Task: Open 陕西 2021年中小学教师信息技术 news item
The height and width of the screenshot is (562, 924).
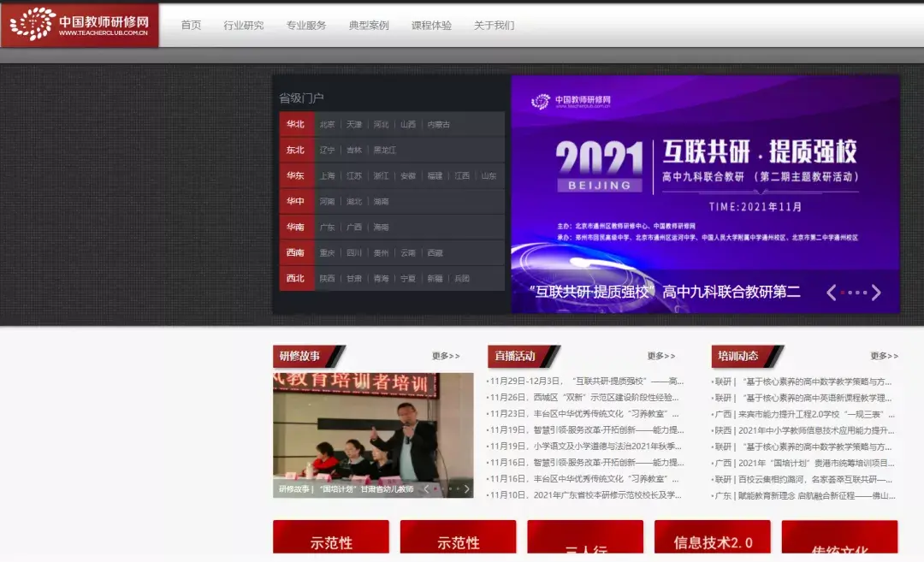Action: (x=803, y=430)
